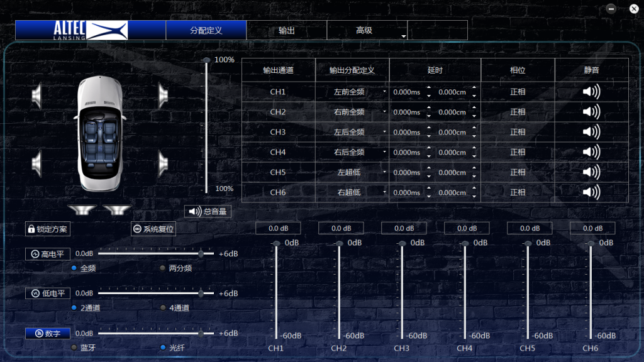Decrease CH5 delay in cm down arrow

[x=474, y=177]
